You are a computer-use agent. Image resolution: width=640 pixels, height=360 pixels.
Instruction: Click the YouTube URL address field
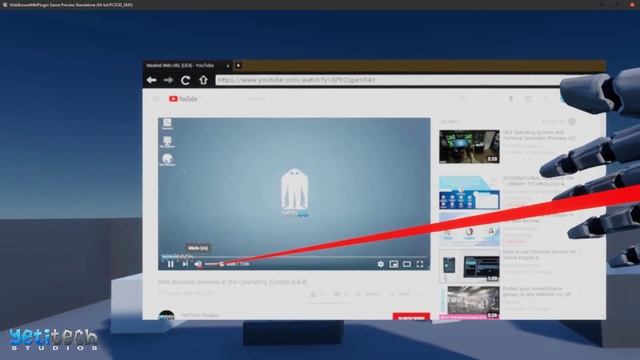388,80
